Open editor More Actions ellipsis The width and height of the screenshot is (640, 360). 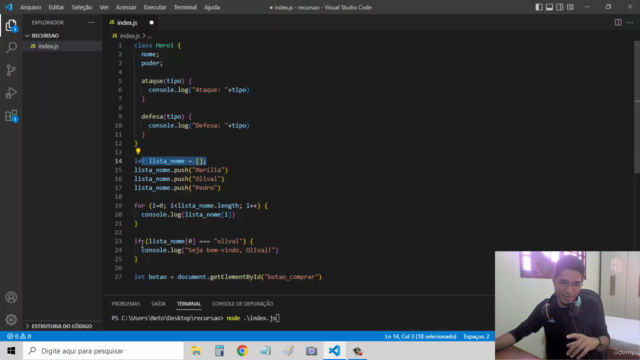630,22
